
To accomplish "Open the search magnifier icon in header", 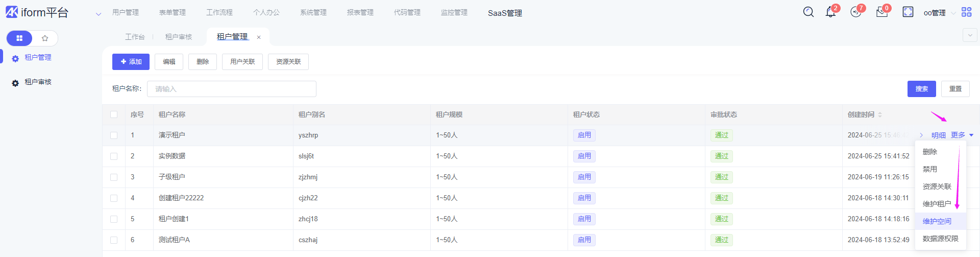I will 808,12.
